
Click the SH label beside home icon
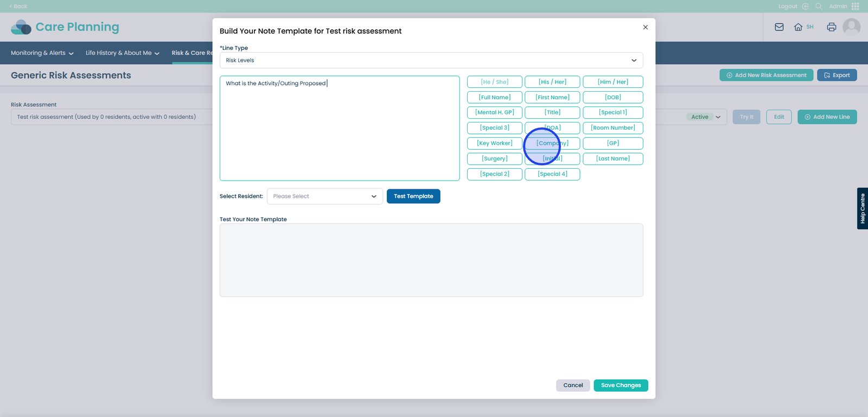click(x=810, y=27)
